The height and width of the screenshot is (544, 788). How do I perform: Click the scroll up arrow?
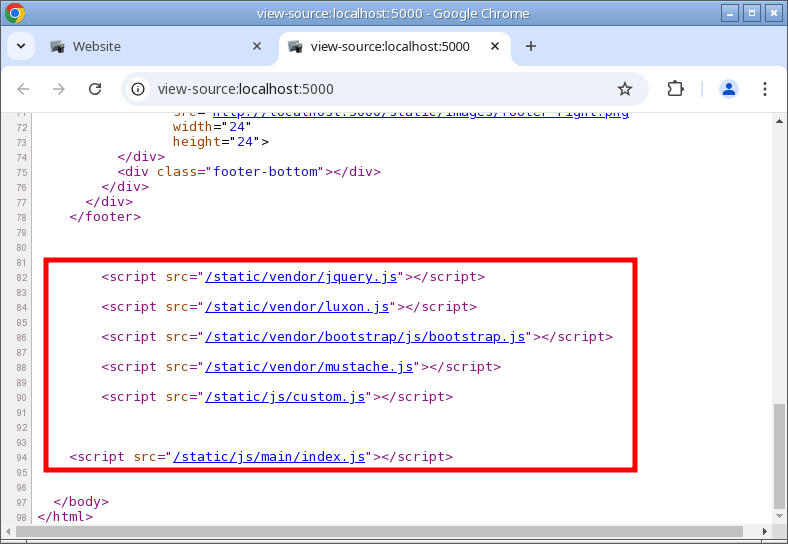click(x=779, y=121)
